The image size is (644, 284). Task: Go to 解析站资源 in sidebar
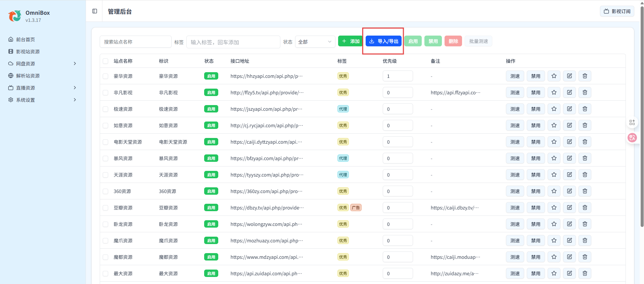point(28,76)
